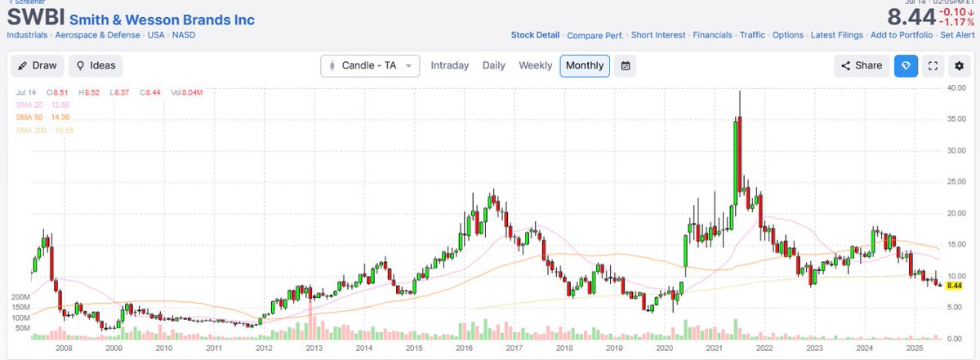Click the blue diamond premium icon
This screenshot has height=360, width=980.
click(x=906, y=65)
